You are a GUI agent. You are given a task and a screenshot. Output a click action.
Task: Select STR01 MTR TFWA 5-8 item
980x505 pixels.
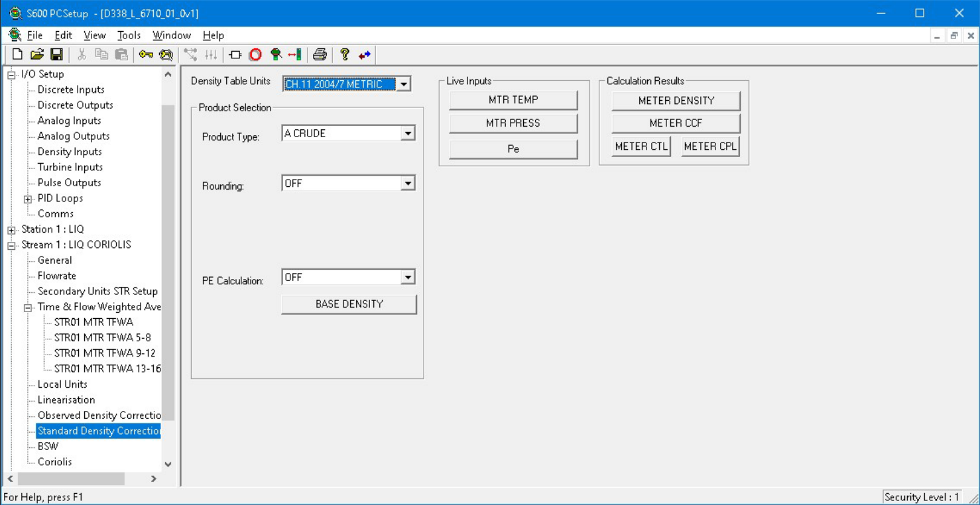102,337
